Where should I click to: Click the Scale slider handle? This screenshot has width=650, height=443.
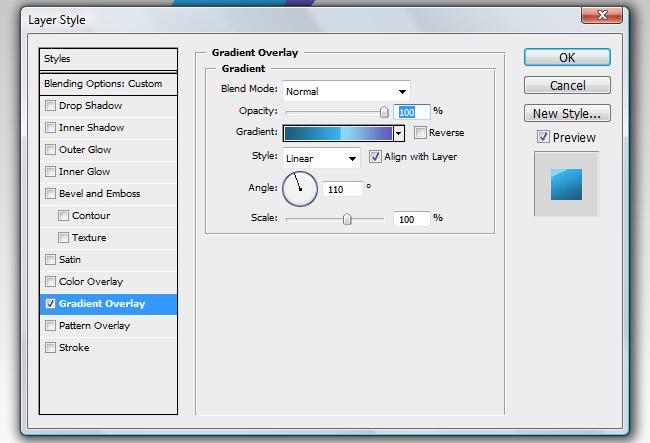(x=347, y=219)
